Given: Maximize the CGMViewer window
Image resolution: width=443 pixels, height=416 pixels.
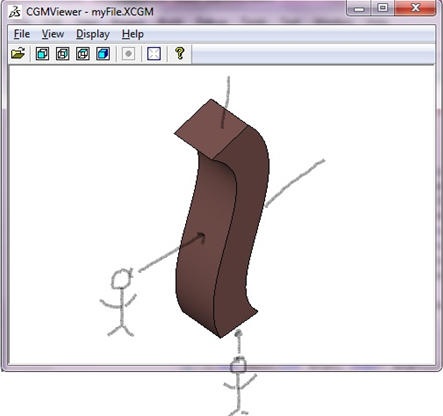Looking at the screenshot, I should 382,8.
